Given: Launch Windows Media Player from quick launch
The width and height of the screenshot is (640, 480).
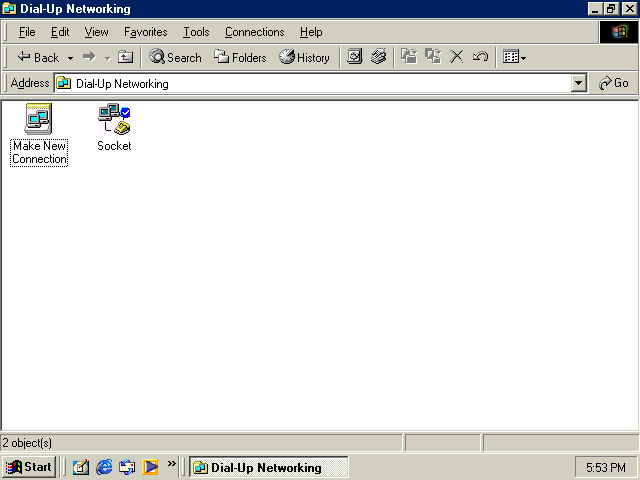Looking at the screenshot, I should click(150, 467).
